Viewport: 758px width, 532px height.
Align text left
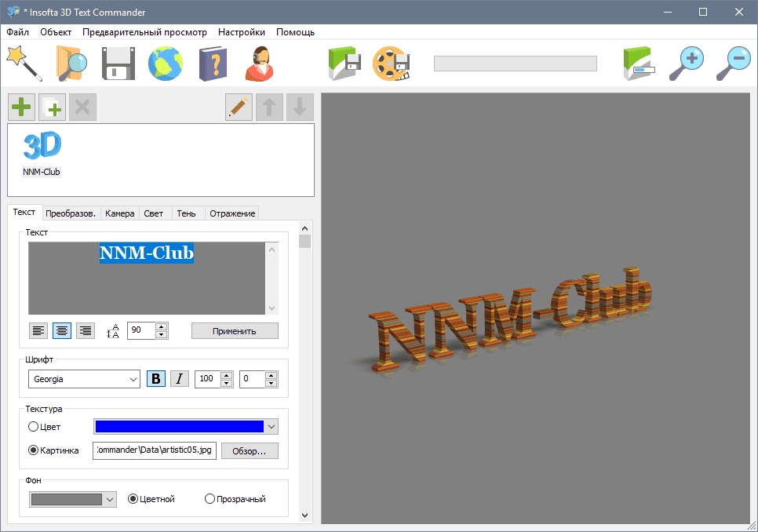click(x=38, y=330)
